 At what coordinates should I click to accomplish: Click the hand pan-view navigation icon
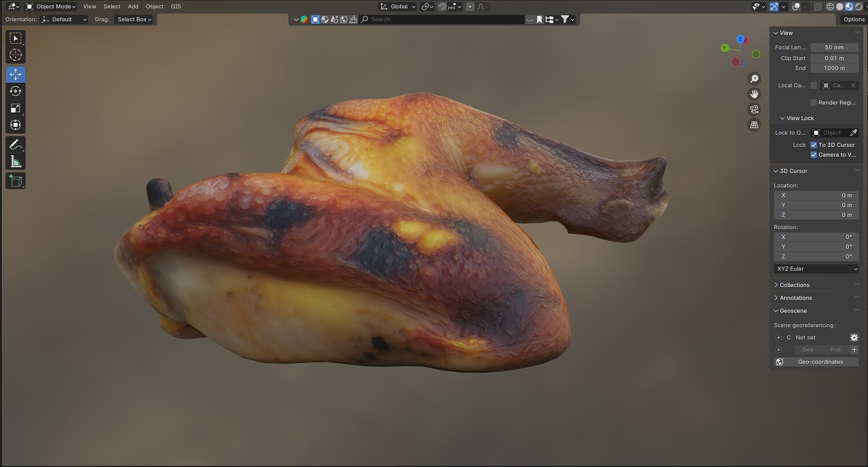(754, 94)
